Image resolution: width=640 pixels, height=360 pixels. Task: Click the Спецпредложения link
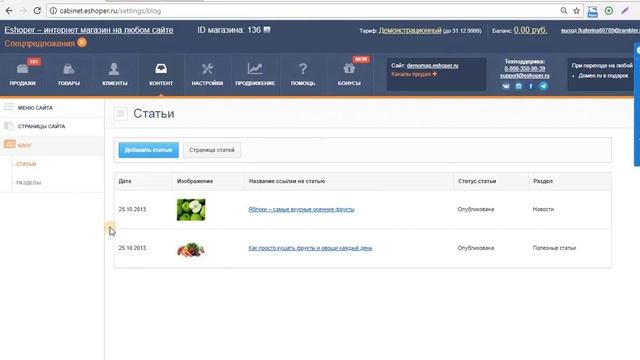(40, 43)
